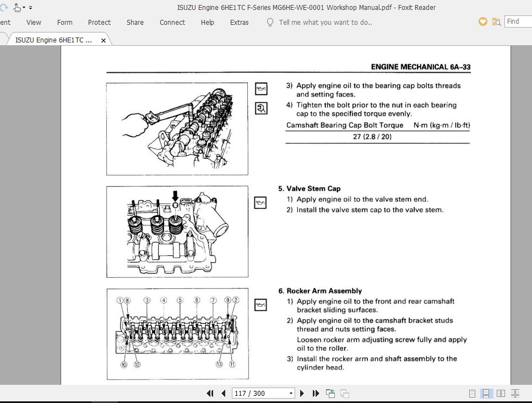Open the customize quick access toolbar menu
Image resolution: width=532 pixels, height=403 pixels.
(30, 8)
